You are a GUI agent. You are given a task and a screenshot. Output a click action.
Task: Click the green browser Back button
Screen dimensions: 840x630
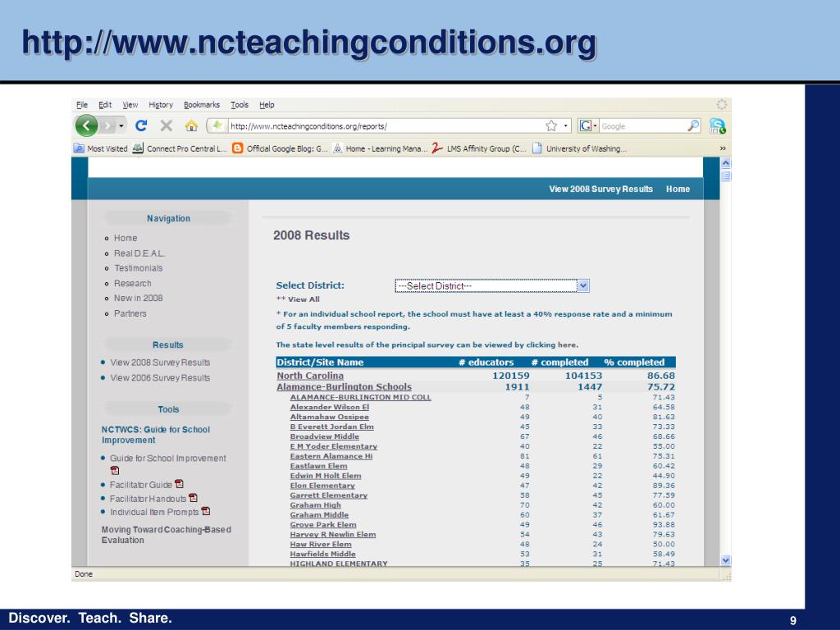coord(87,126)
